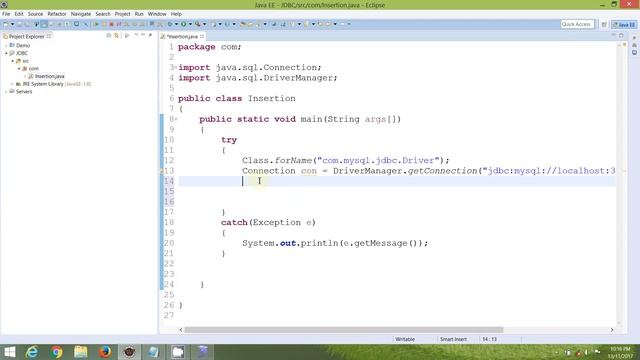The height and width of the screenshot is (360, 640).
Task: Collapse main method fold marker on line 8
Action: pos(176,119)
